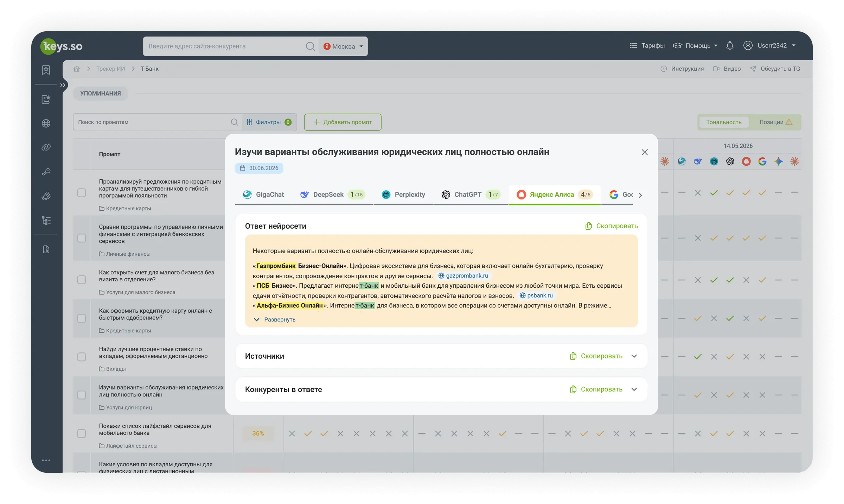This screenshot has height=504, width=844.
Task: Open the links sidebar icon
Action: [x=46, y=147]
